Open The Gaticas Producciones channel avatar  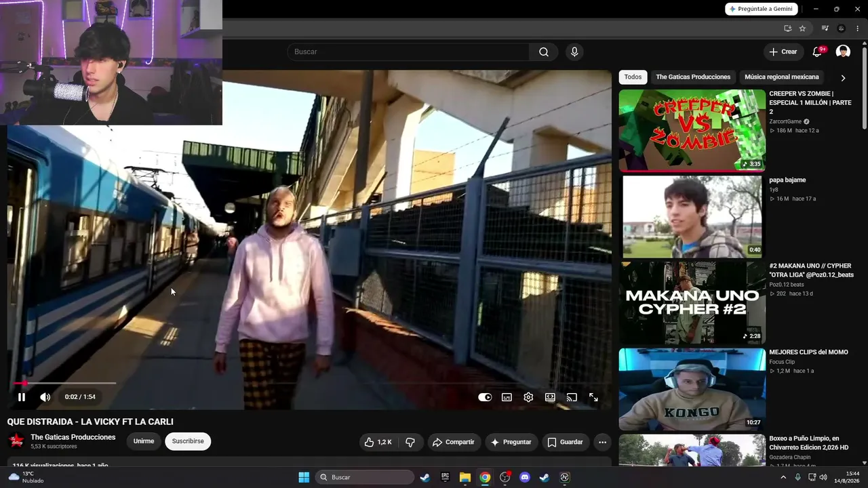tap(16, 441)
